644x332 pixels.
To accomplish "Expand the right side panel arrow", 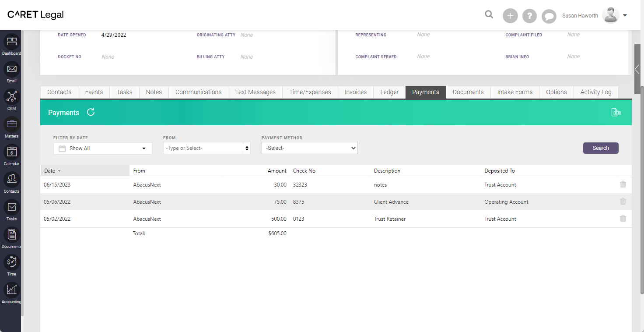I will pyautogui.click(x=637, y=69).
